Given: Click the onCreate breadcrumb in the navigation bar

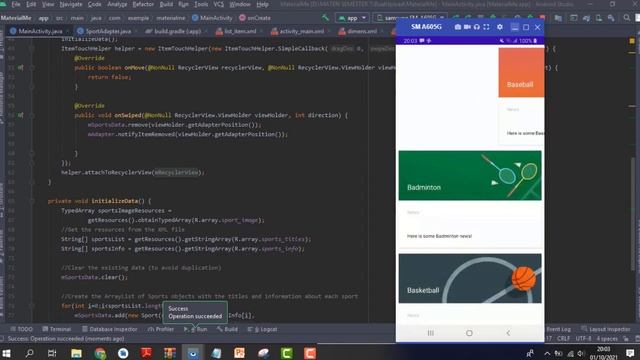Looking at the screenshot, I should coord(255,18).
